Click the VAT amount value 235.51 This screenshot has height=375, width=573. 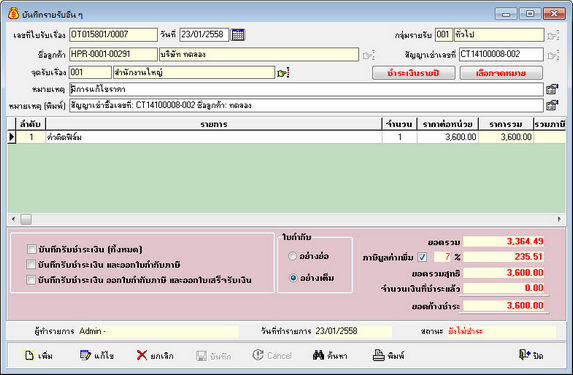pyautogui.click(x=504, y=257)
